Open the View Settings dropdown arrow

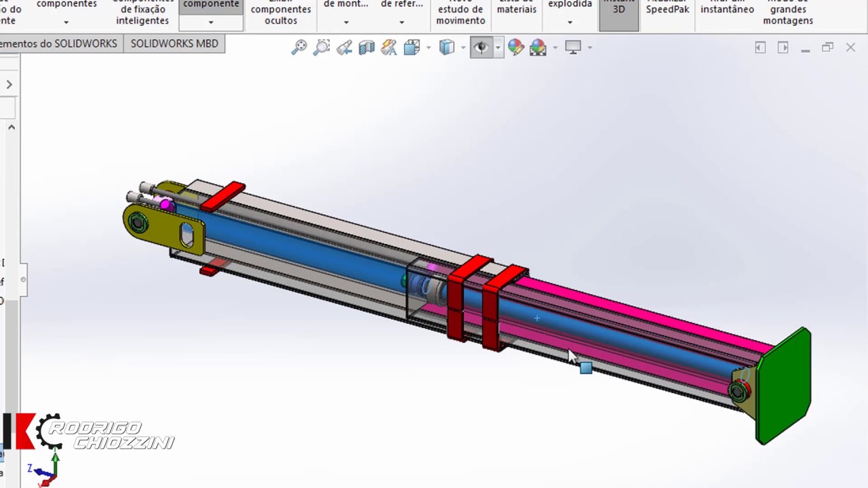(x=590, y=47)
